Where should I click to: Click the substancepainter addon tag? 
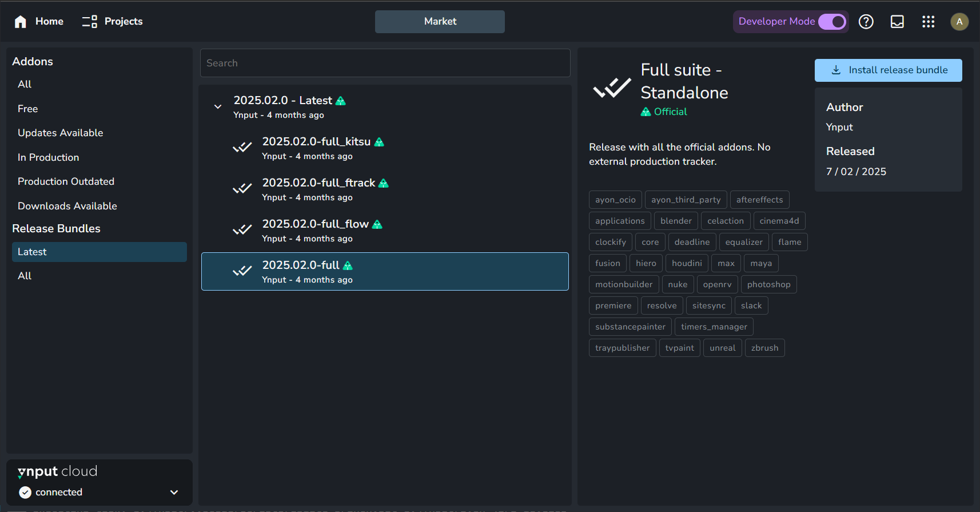coord(630,327)
